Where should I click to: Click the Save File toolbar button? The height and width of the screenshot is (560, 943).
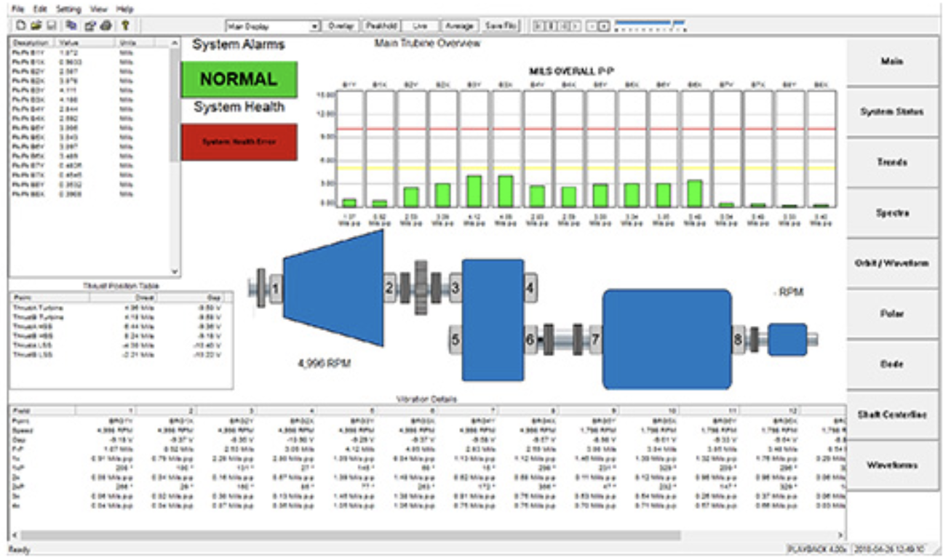pyautogui.click(x=501, y=25)
